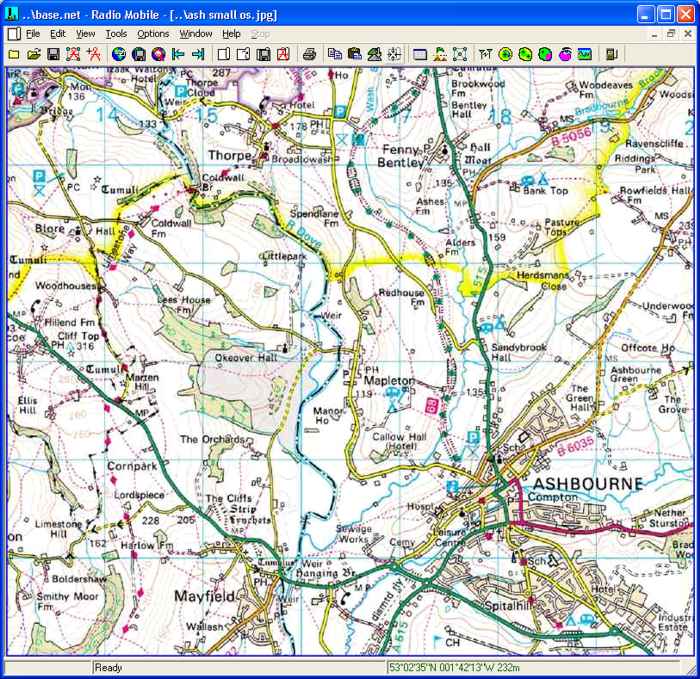Open picture using the page-with-arrow icon

(243, 54)
